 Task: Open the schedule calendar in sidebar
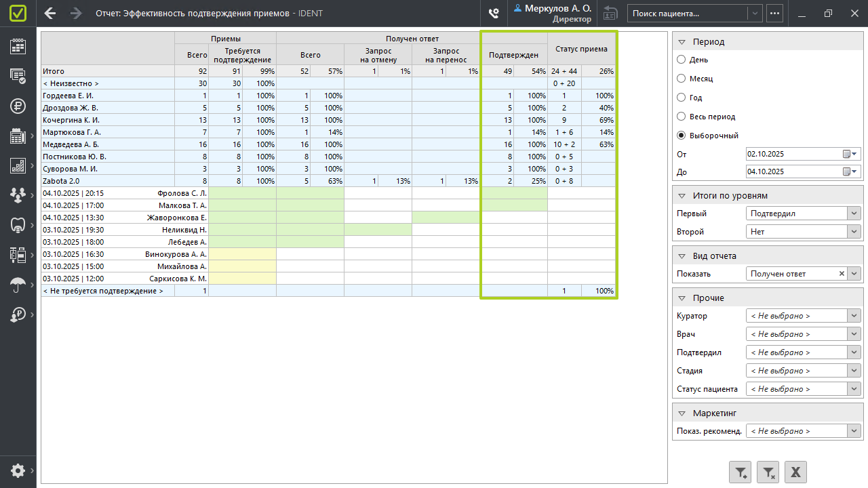pos(18,46)
